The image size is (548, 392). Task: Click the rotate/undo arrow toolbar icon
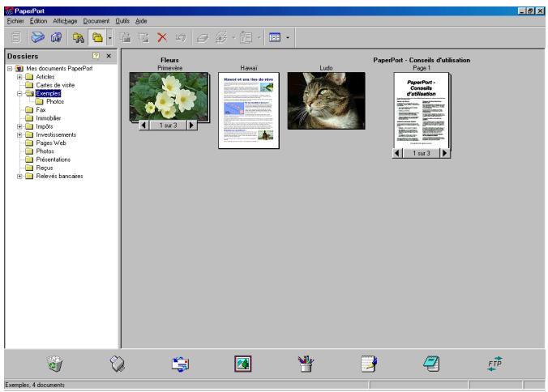[x=180, y=37]
